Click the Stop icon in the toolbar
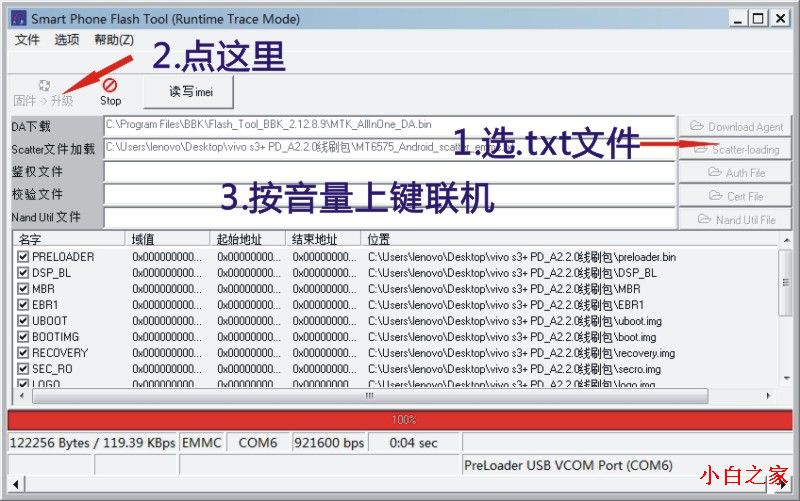The image size is (800, 501). 110,85
